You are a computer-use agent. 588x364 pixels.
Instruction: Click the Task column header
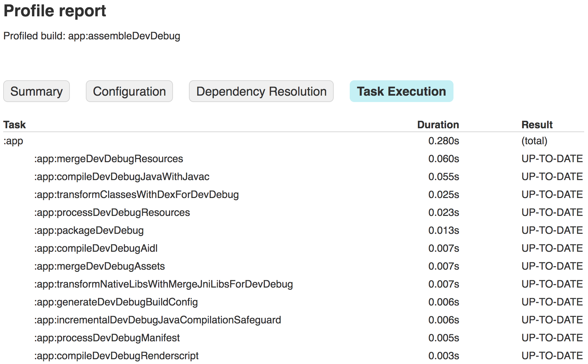pyautogui.click(x=15, y=125)
